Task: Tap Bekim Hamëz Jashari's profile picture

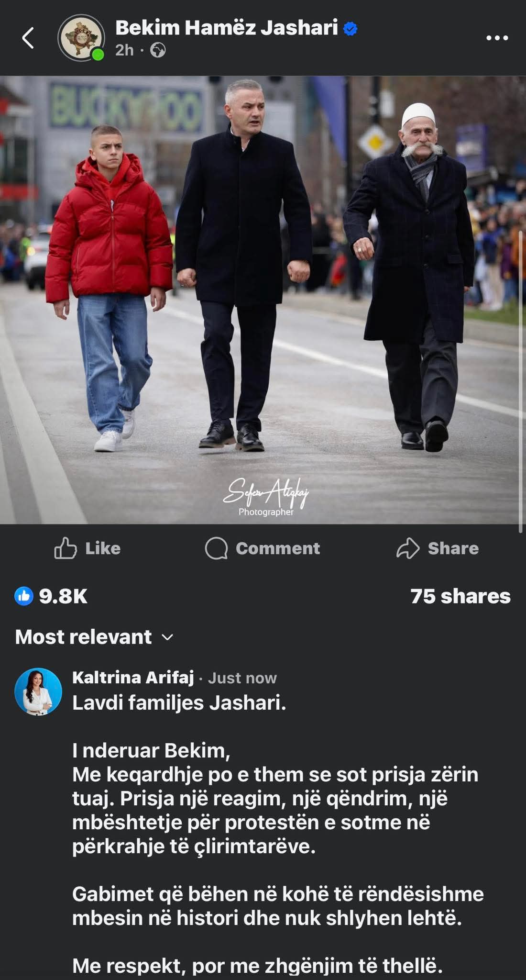Action: click(80, 38)
